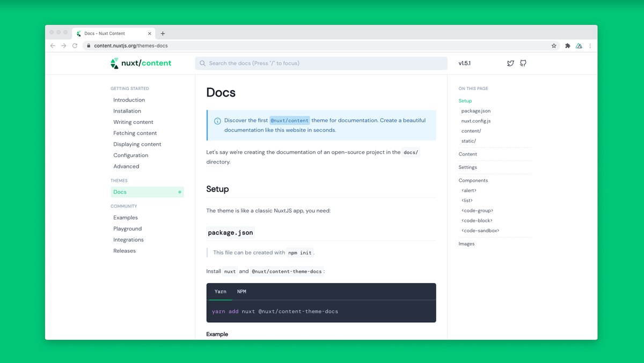
Task: Jump to Components in the table of contents
Action: [473, 181]
